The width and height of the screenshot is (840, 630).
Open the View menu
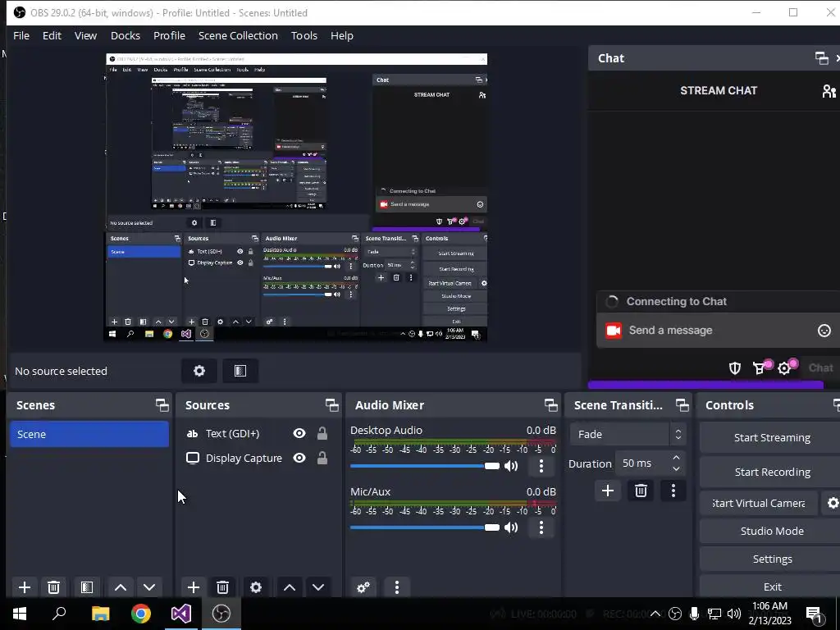[x=85, y=35]
